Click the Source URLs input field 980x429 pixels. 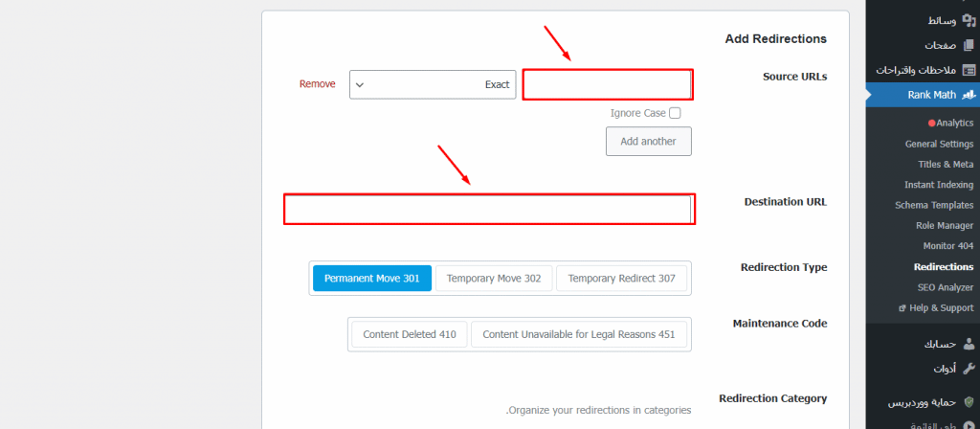tap(608, 84)
